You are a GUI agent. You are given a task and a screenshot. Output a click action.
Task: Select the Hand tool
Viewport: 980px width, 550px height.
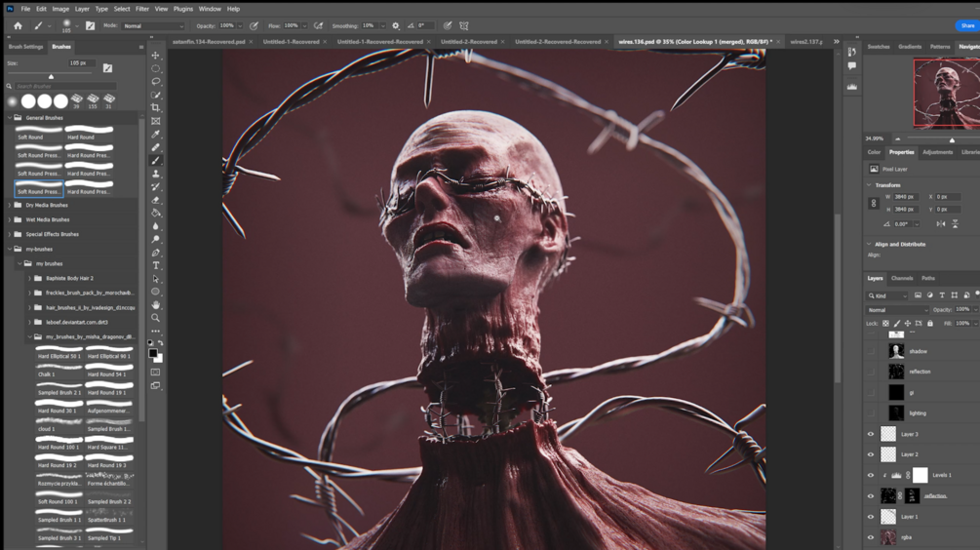(156, 305)
